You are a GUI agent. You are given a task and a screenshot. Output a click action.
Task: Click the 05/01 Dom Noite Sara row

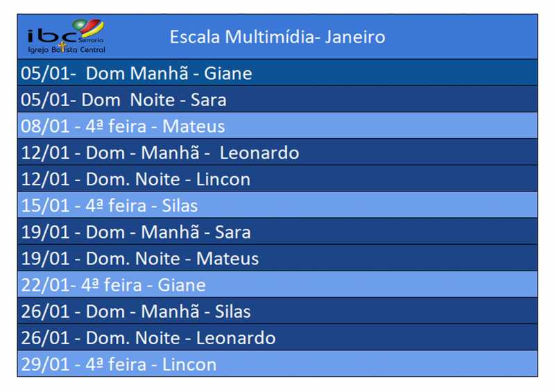pos(277,99)
